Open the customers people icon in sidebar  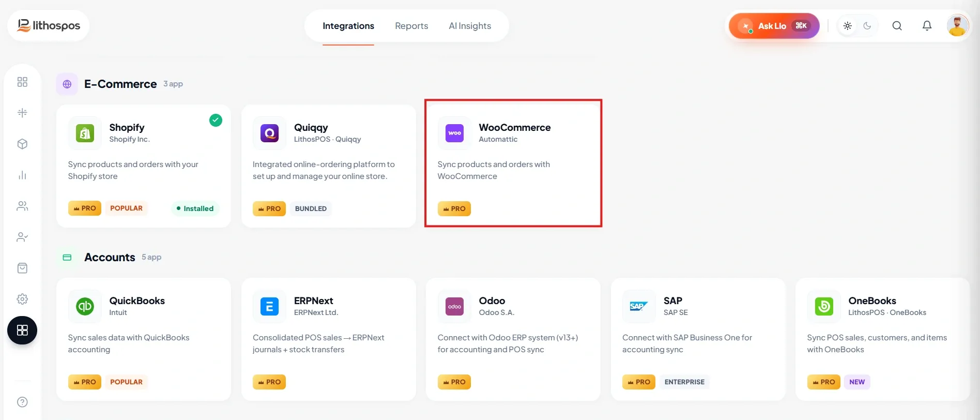(22, 206)
